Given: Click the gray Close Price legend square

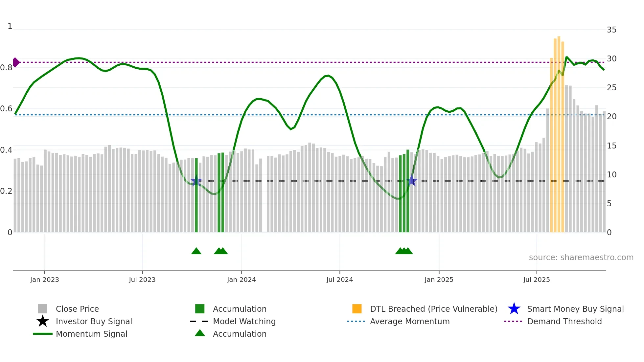Looking at the screenshot, I should point(43,309).
